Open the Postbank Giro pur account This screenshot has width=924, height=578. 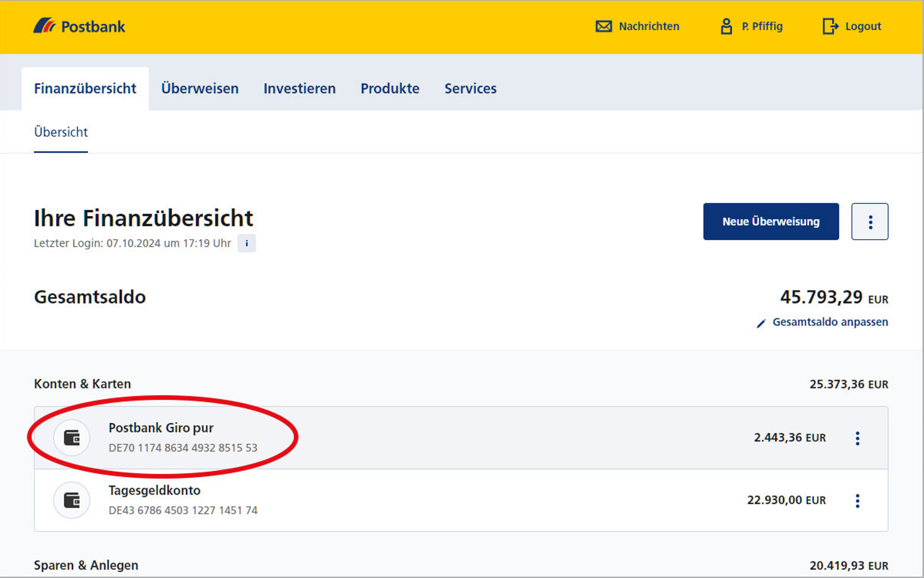click(x=461, y=438)
